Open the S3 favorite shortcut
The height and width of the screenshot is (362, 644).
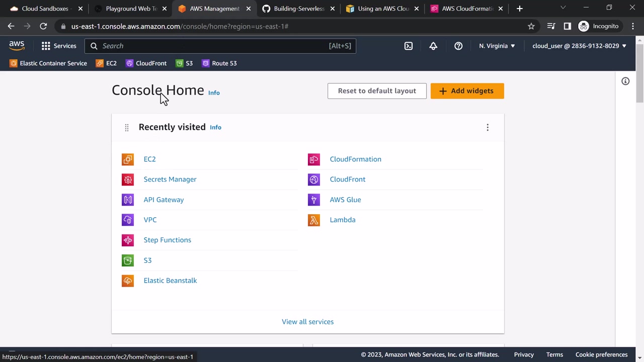pyautogui.click(x=184, y=63)
